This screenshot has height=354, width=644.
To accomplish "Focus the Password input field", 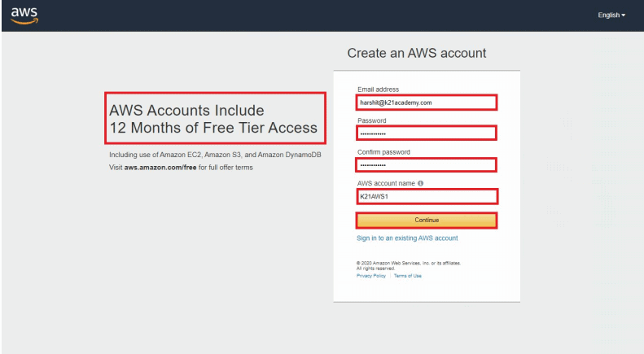I will pos(426,133).
